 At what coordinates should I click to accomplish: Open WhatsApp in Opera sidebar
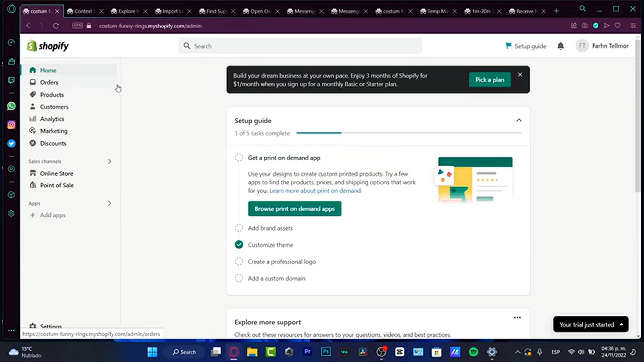(x=11, y=106)
